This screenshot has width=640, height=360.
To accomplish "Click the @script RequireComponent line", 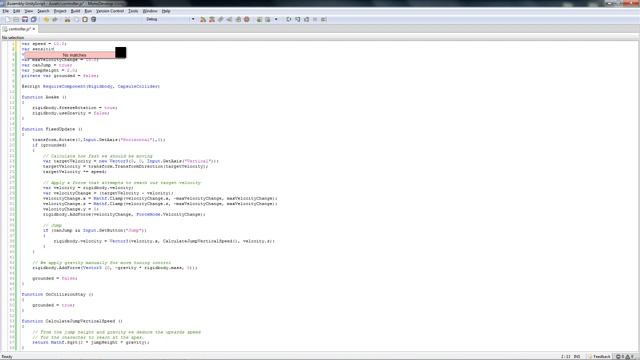I will (x=91, y=87).
